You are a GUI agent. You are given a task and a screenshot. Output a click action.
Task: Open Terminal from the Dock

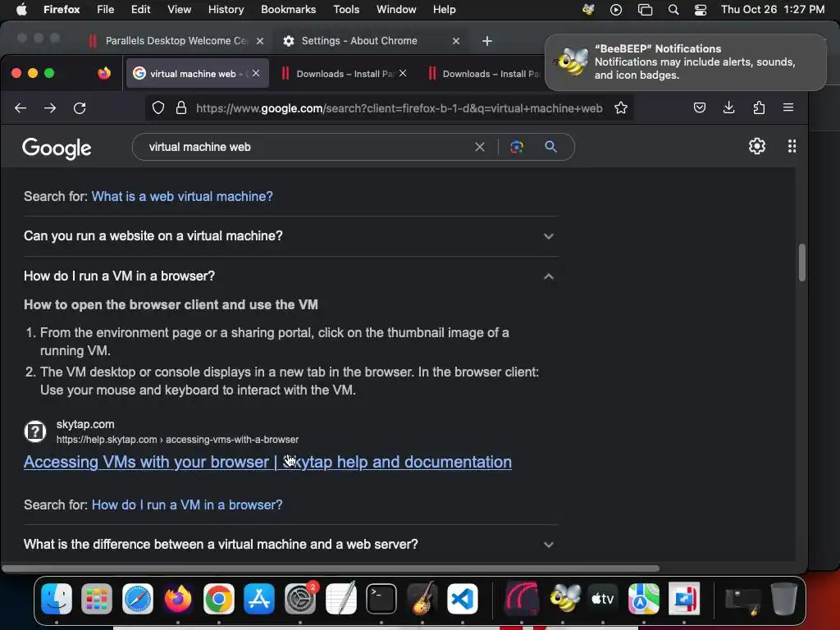point(381,598)
